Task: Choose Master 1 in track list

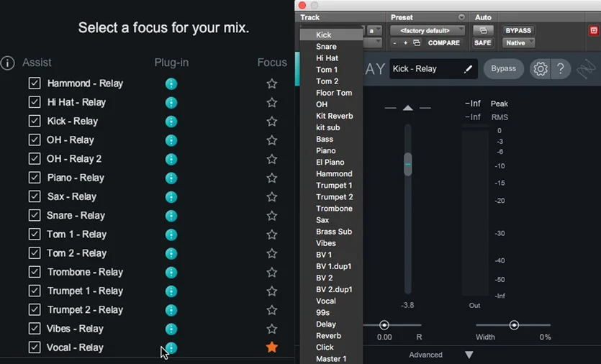Action: pos(331,359)
